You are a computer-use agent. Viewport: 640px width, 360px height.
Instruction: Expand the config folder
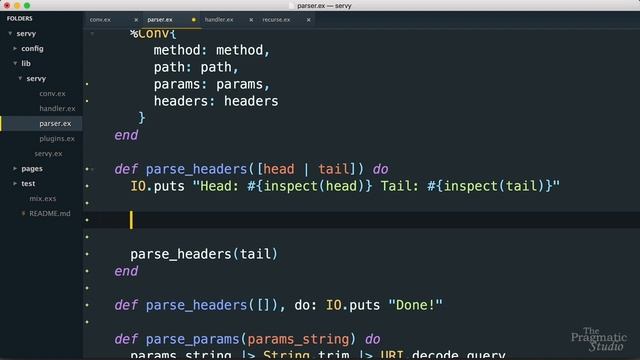pyautogui.click(x=15, y=49)
